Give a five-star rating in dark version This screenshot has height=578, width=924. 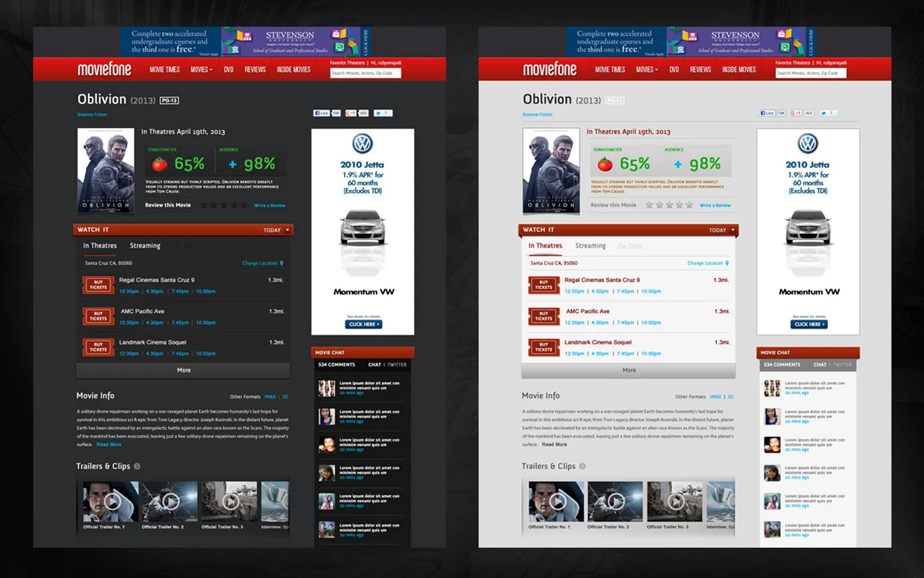243,205
